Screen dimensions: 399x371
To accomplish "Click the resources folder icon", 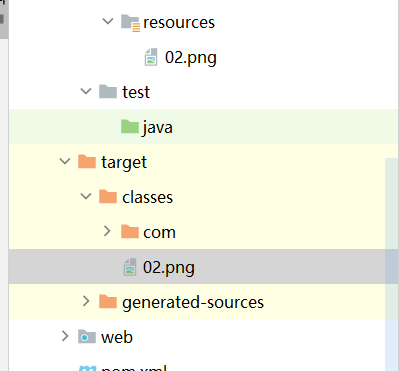I will [130, 23].
